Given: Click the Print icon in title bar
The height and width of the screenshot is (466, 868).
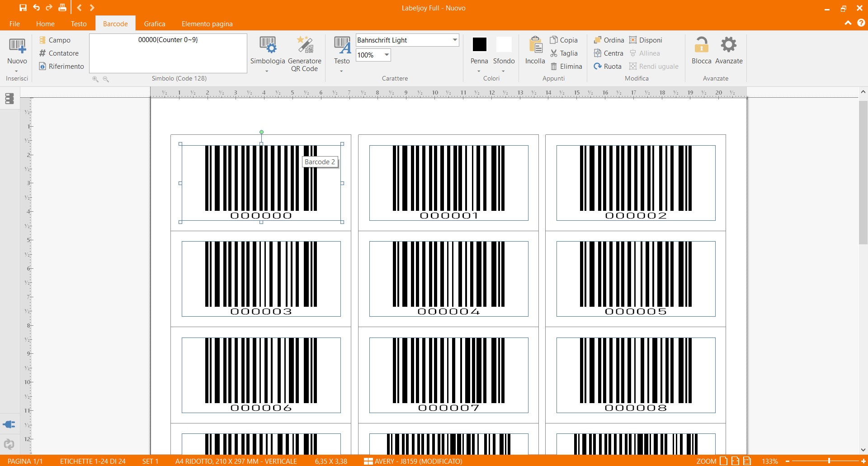Looking at the screenshot, I should [62, 8].
